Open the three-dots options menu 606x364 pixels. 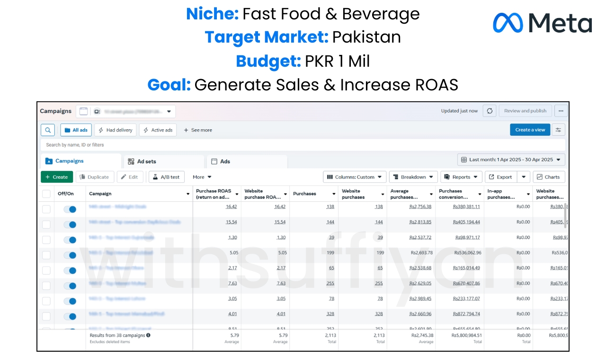pyautogui.click(x=561, y=111)
